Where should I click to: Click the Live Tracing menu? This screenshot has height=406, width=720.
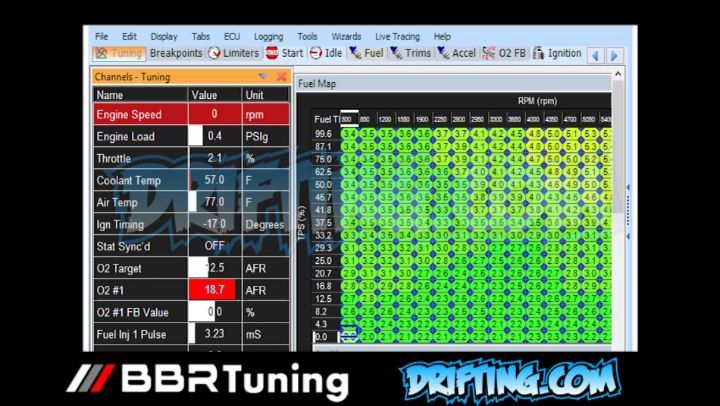(398, 36)
